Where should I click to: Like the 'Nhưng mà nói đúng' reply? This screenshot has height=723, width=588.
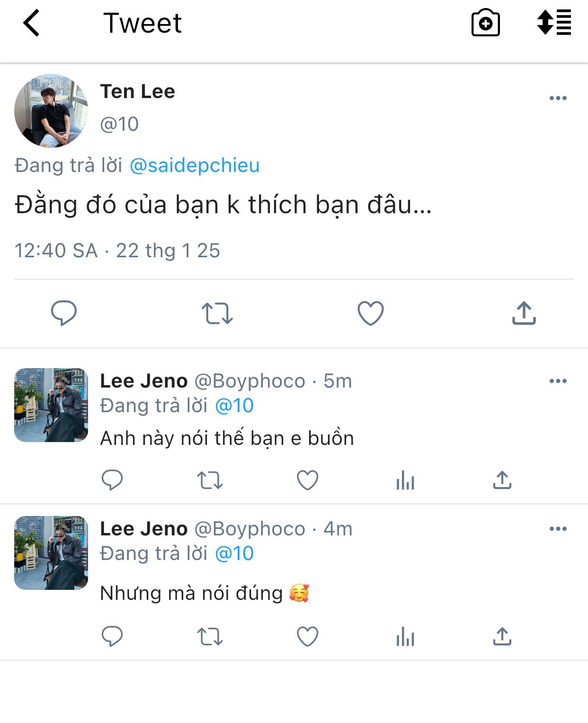tap(307, 636)
